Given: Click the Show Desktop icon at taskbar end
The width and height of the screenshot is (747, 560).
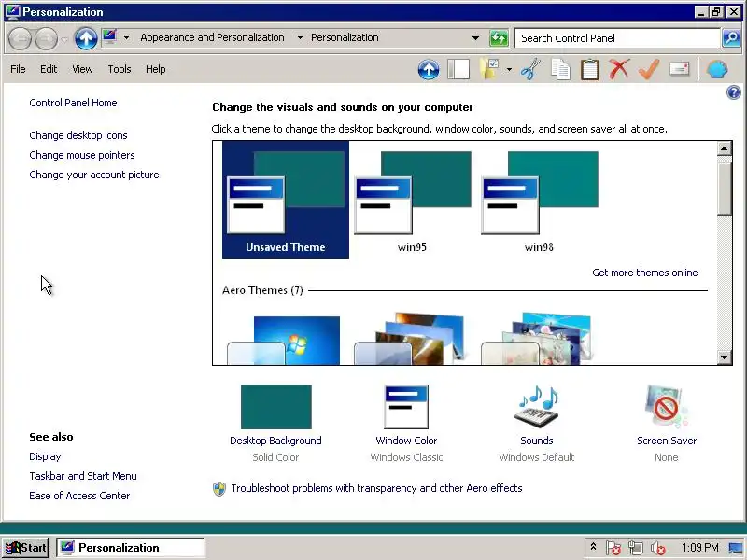Looking at the screenshot, I should coord(736,548).
